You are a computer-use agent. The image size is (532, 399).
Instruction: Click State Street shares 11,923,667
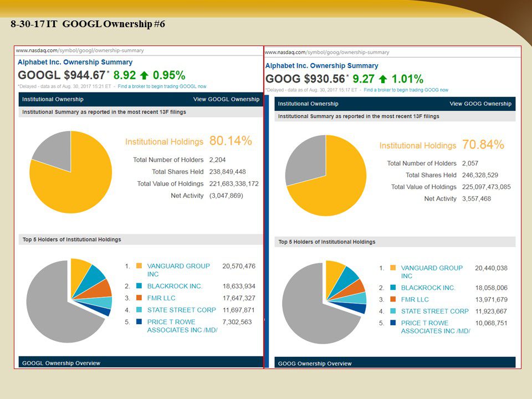pos(492,311)
